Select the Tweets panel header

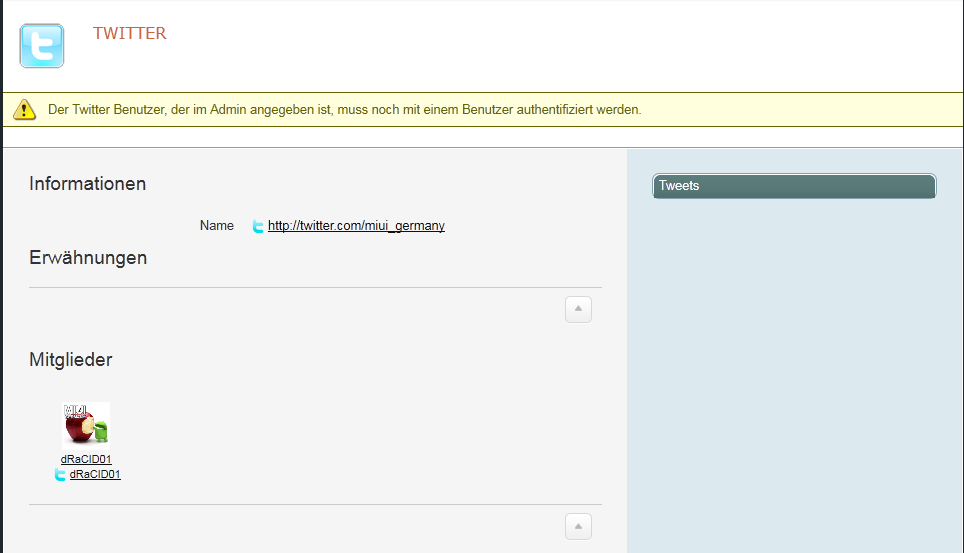[x=794, y=186]
